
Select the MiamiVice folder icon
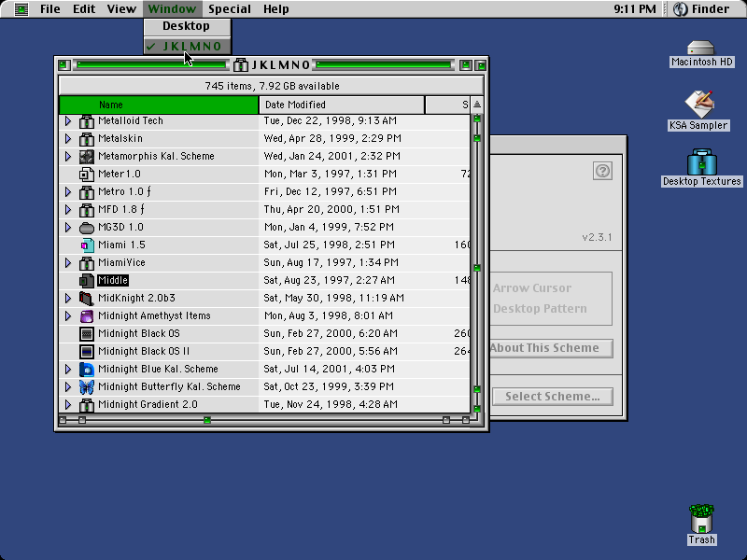[86, 263]
